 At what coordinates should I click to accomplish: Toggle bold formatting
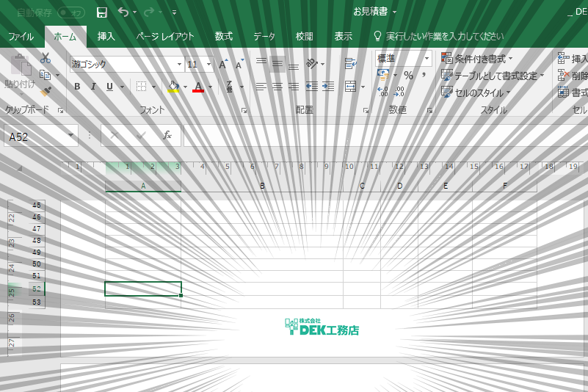coord(77,87)
